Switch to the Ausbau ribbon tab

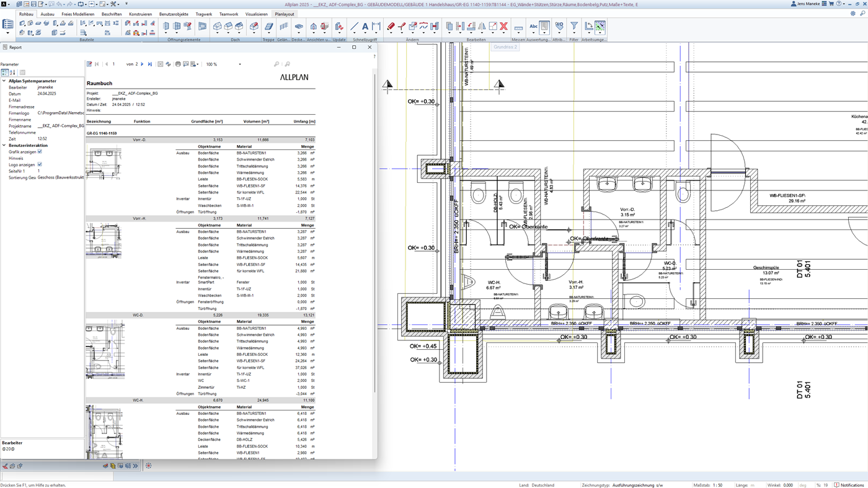(x=48, y=14)
